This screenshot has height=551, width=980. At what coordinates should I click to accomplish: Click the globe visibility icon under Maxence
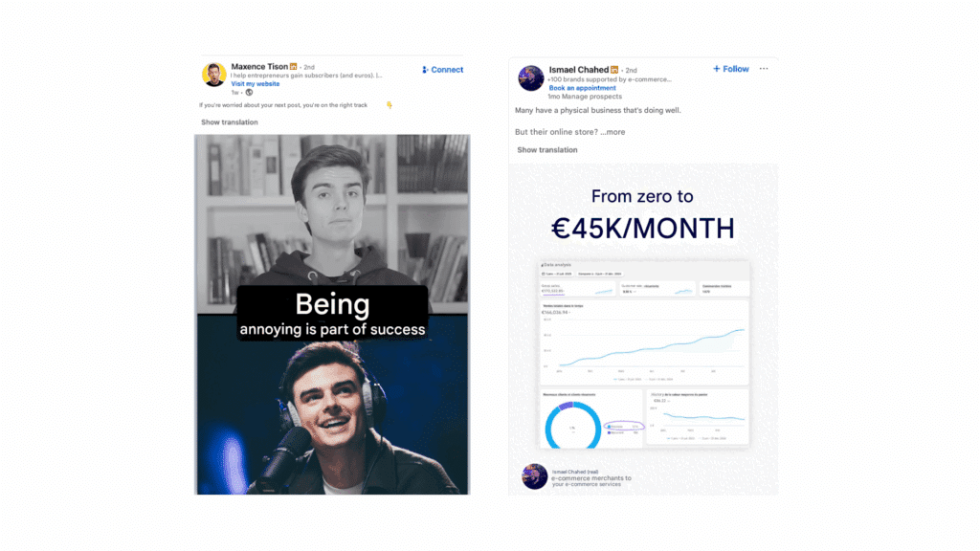tap(249, 93)
